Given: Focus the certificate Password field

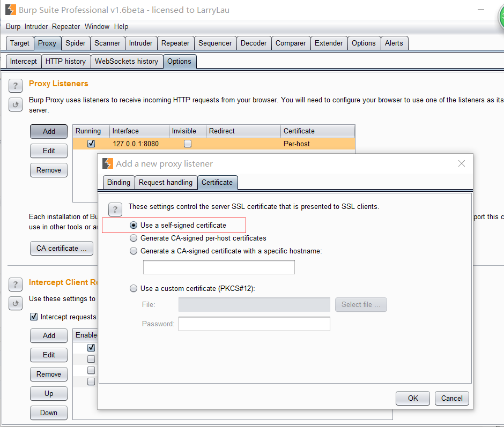Looking at the screenshot, I should click(x=254, y=324).
